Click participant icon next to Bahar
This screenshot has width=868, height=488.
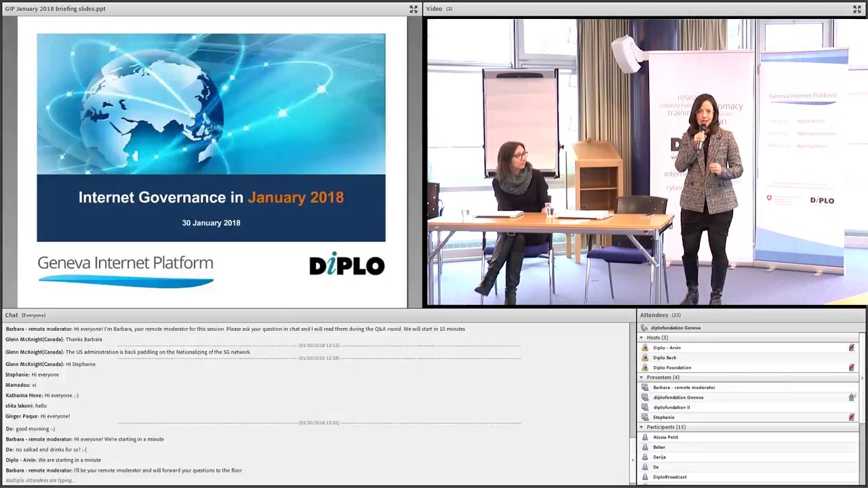(x=645, y=447)
